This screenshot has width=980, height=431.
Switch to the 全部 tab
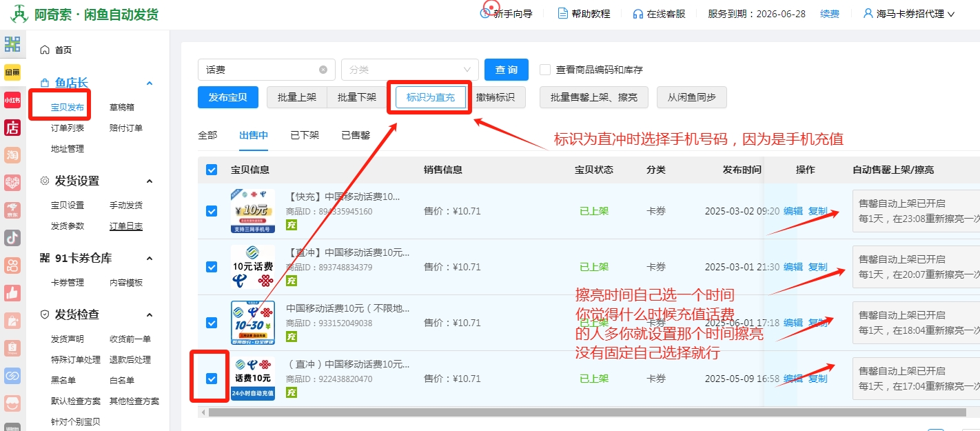[207, 135]
